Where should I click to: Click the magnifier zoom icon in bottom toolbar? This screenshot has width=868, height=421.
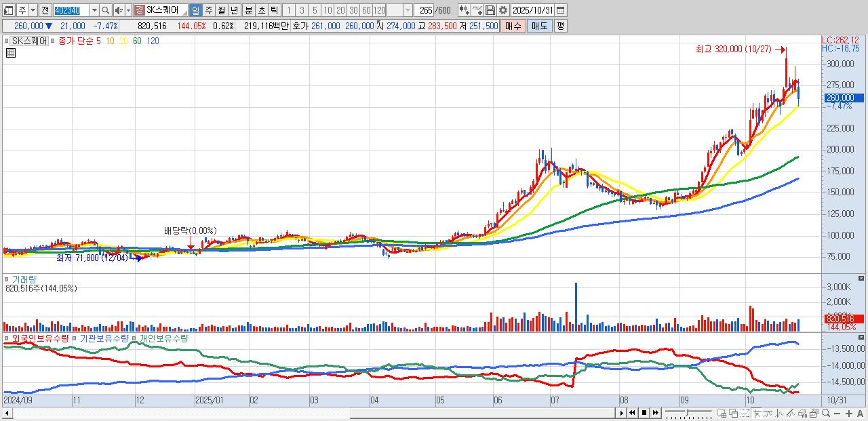coord(825,413)
